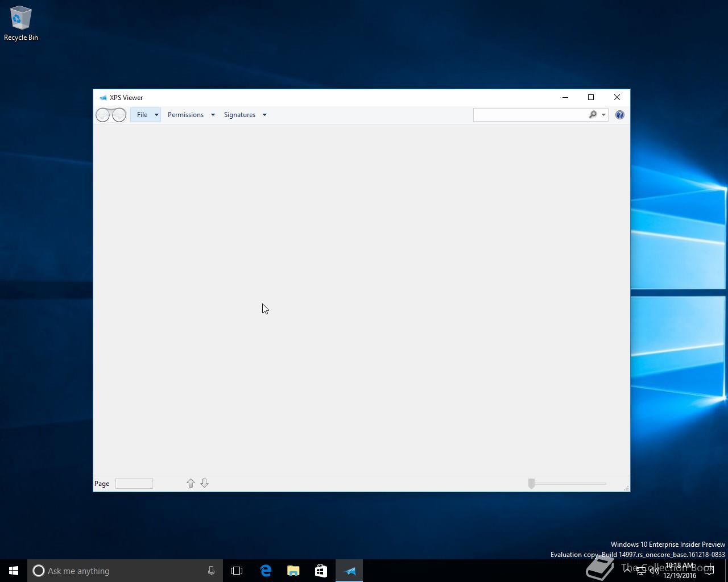Image resolution: width=728 pixels, height=582 pixels.
Task: Maximize the XPS Viewer window
Action: [x=591, y=97]
